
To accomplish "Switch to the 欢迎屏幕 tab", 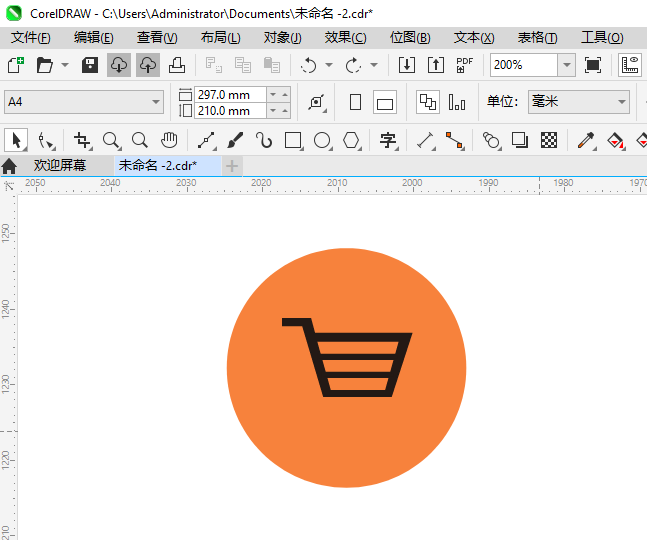I will (x=60, y=165).
